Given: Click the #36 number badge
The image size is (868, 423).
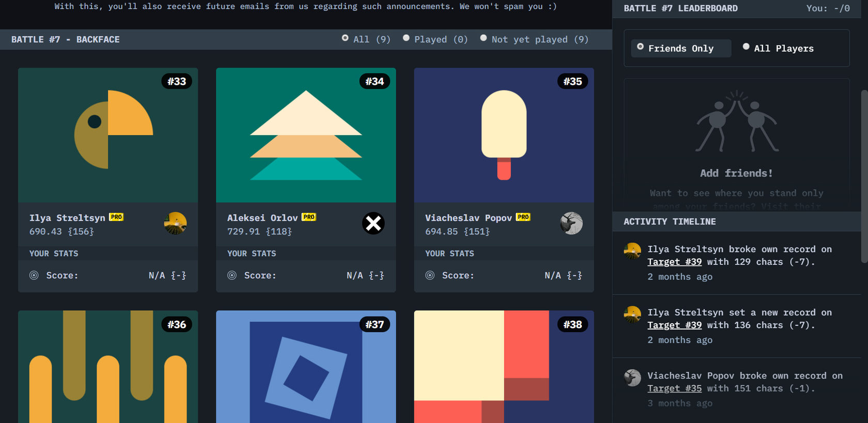Looking at the screenshot, I should coord(177,324).
